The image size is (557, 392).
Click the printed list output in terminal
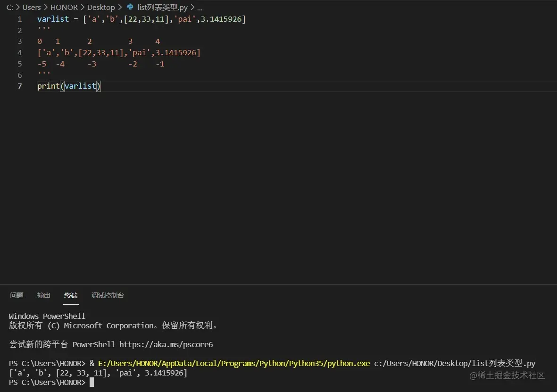(98, 373)
